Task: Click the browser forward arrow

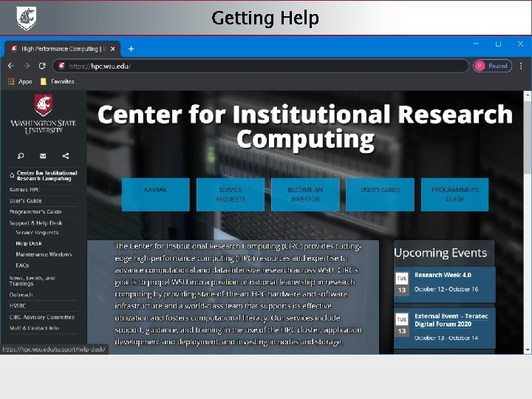Action: click(27, 66)
